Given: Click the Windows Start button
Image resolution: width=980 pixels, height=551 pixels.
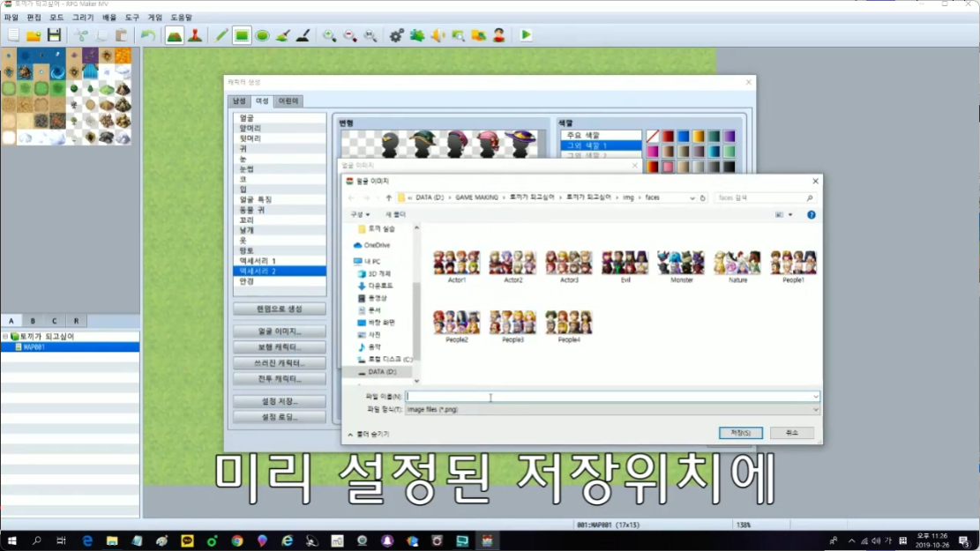Looking at the screenshot, I should coord(11,541).
